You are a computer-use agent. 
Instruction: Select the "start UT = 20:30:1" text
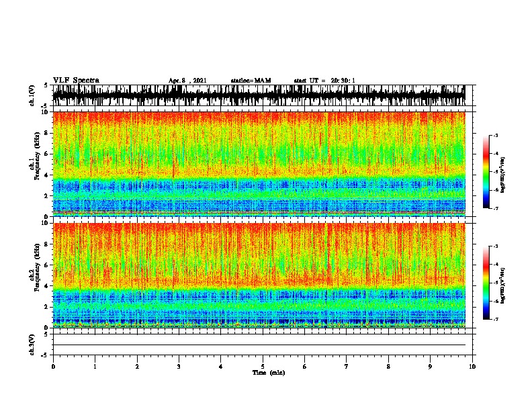324,81
